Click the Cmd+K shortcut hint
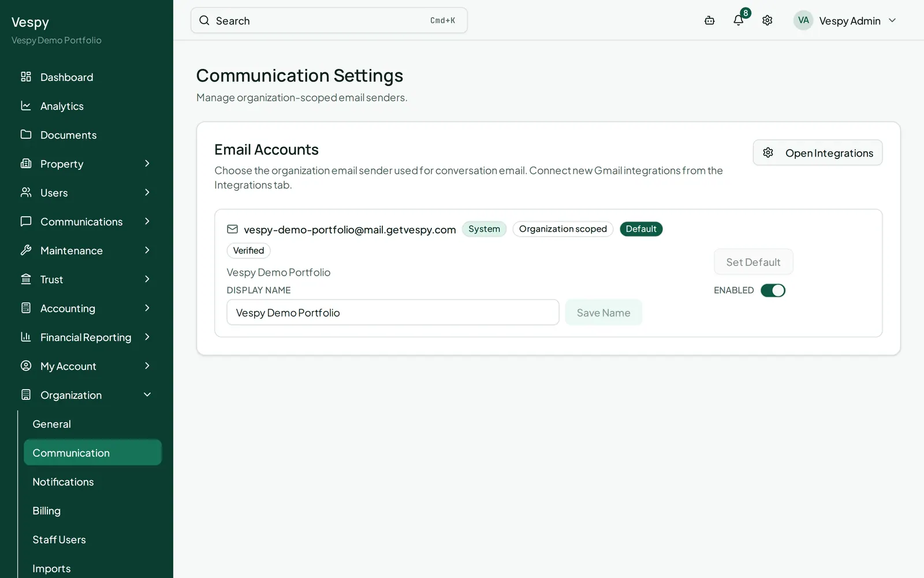The image size is (924, 578). click(x=443, y=20)
